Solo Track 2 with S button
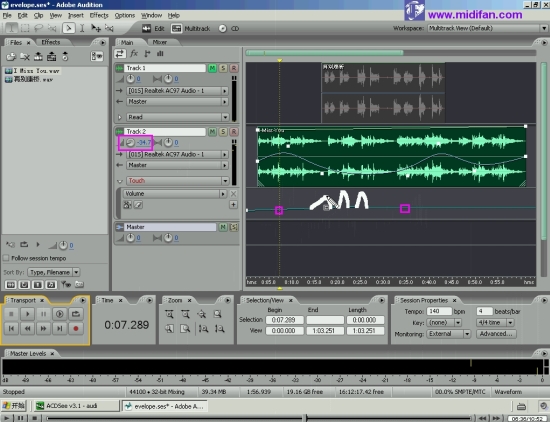The height and width of the screenshot is (422, 550). tap(223, 132)
